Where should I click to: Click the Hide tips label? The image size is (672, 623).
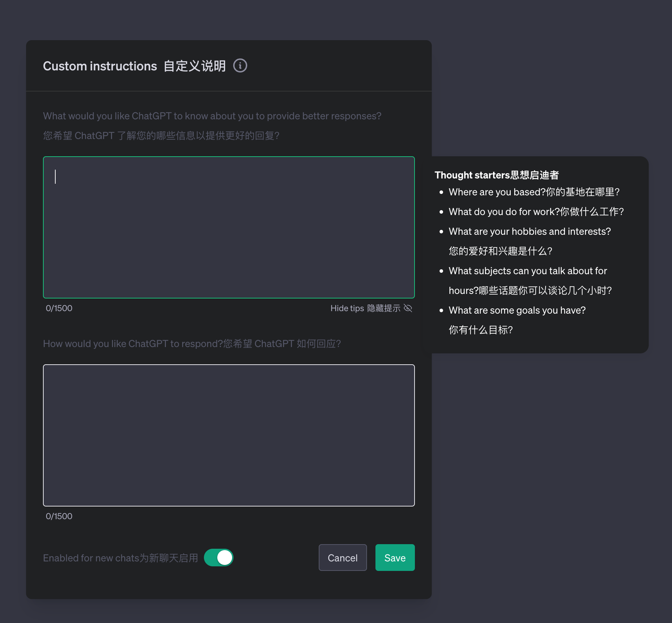(x=365, y=308)
